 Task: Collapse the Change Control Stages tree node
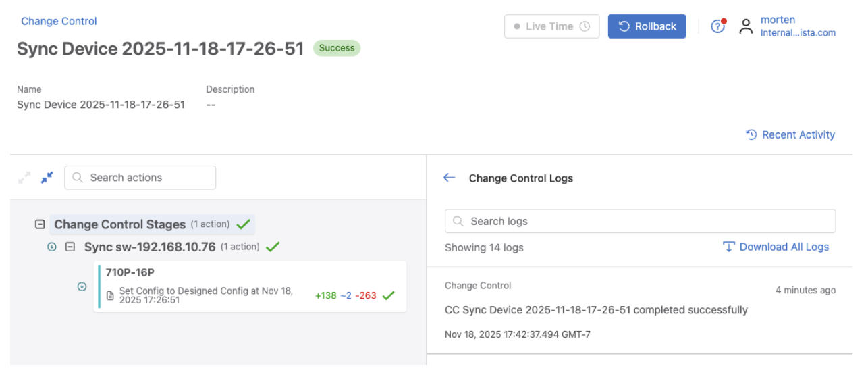coord(40,224)
